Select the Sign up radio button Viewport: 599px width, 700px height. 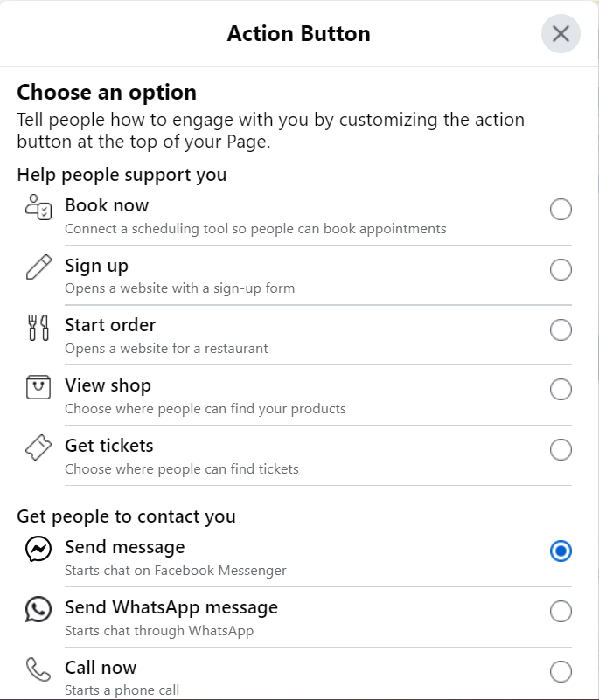[561, 270]
